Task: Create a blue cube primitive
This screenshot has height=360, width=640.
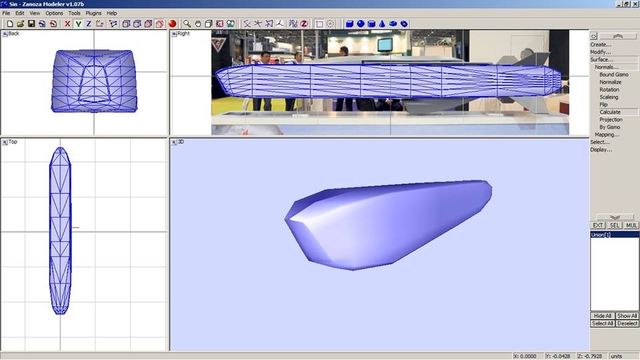Action: (x=349, y=24)
